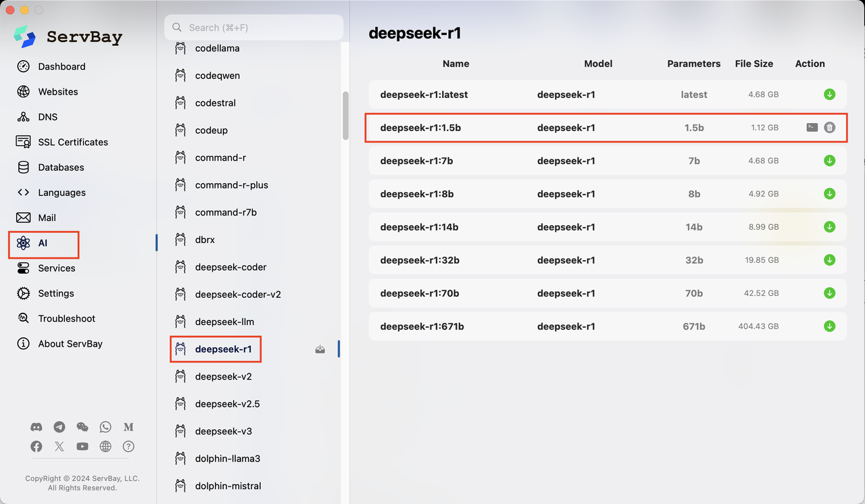Open the YouTube channel icon
Image resolution: width=865 pixels, height=504 pixels.
point(82,447)
